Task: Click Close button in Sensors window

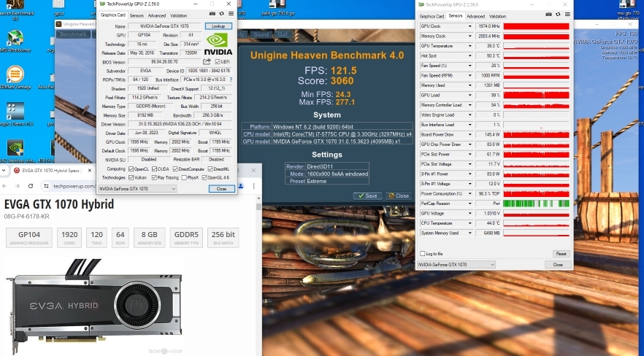Action: (x=558, y=265)
